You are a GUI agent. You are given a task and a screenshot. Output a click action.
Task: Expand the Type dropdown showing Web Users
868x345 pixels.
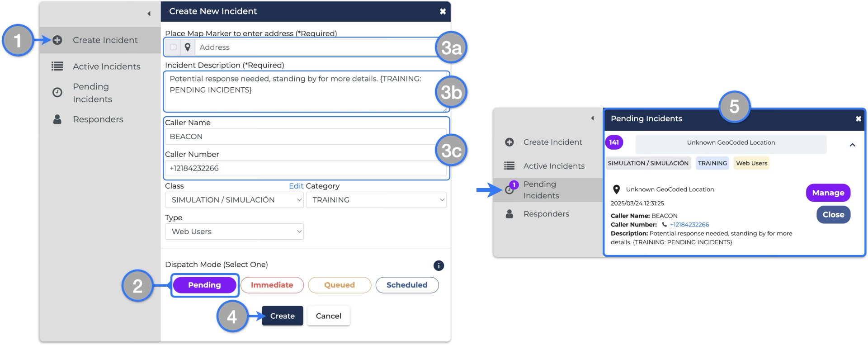[234, 232]
